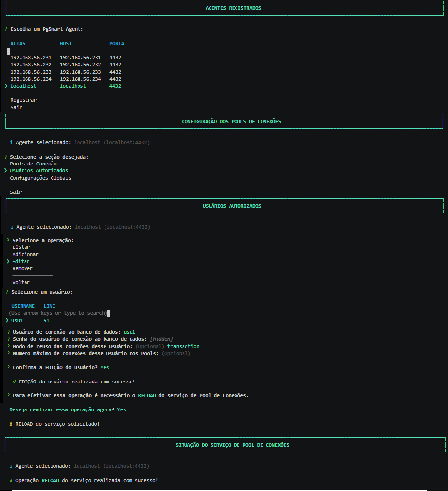Screen dimensions: 448x491
Task: Click the LINE column header
Action: (x=49, y=306)
